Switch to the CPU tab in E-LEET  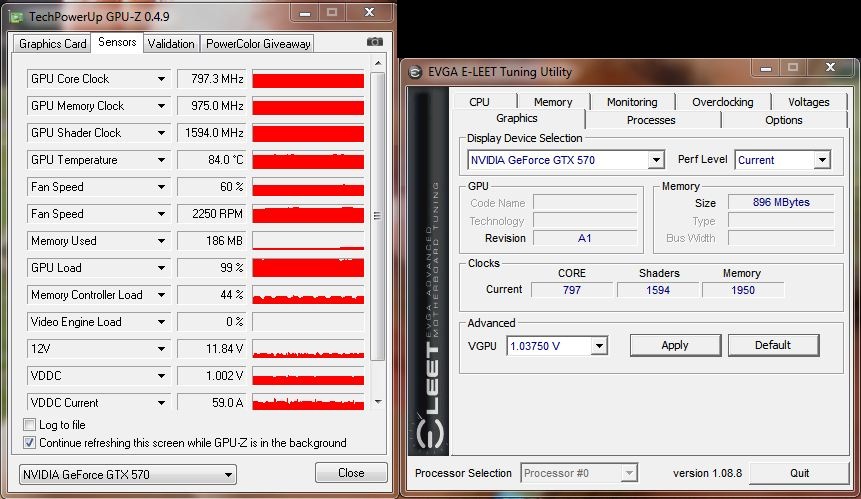[479, 102]
